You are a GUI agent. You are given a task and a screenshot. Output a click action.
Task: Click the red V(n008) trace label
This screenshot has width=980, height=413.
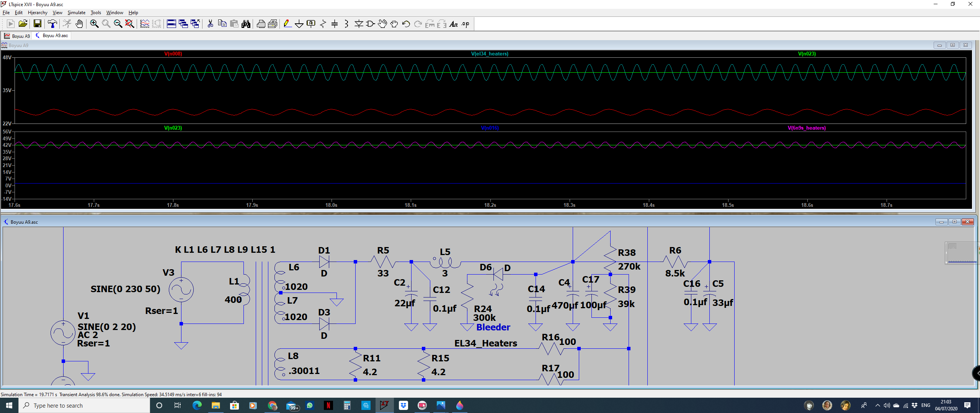pos(173,54)
